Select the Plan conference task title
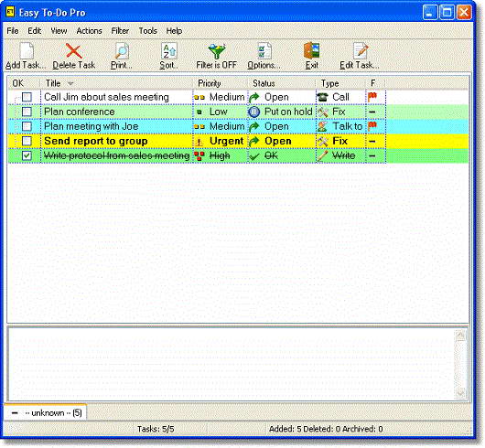Screen dimensions: 485x448 pos(80,112)
